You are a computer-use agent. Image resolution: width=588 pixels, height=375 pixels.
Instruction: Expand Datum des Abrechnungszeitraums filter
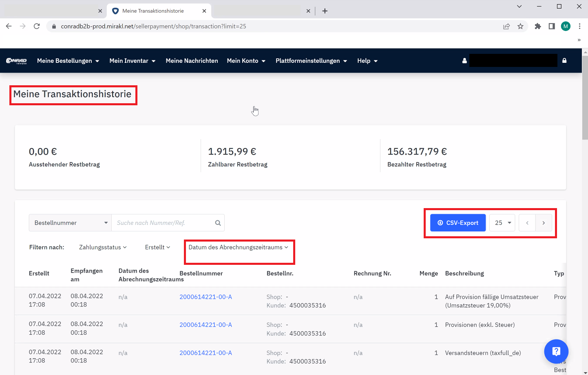(238, 247)
